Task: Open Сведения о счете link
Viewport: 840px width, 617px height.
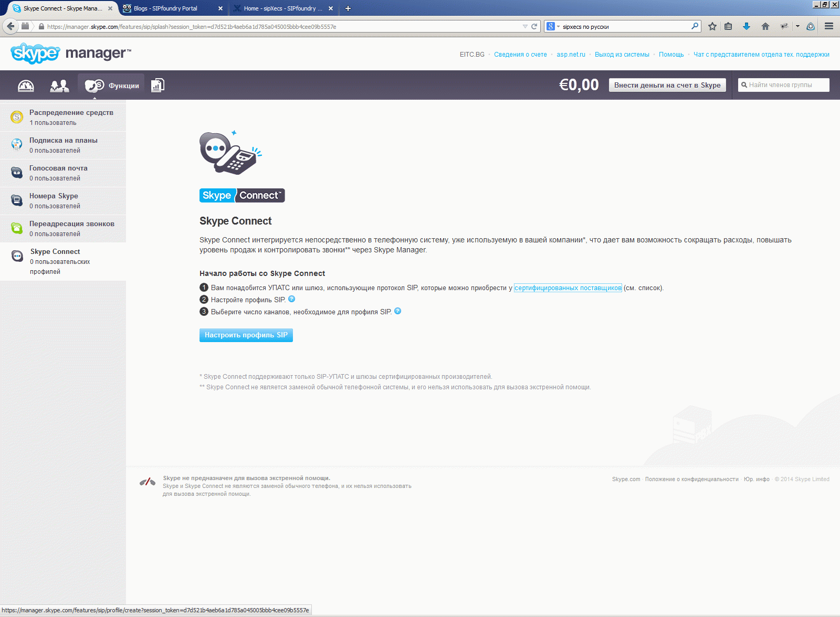Action: coord(520,55)
